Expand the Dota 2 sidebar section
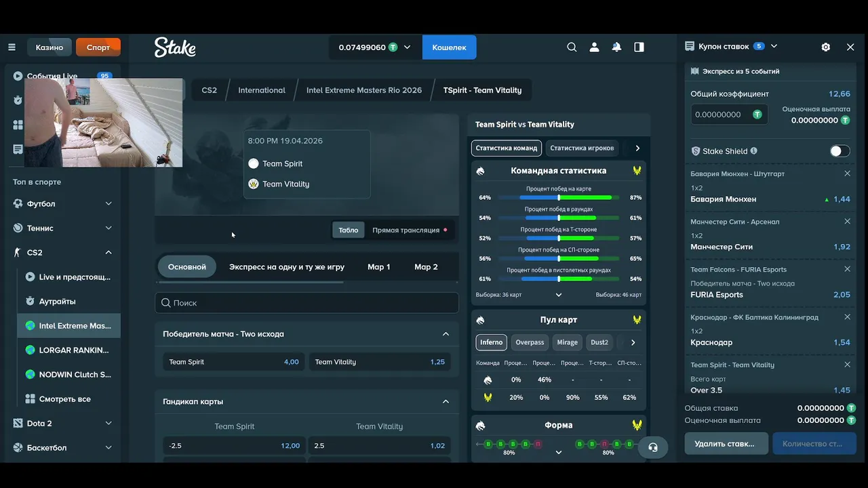This screenshot has height=488, width=868. [108, 423]
